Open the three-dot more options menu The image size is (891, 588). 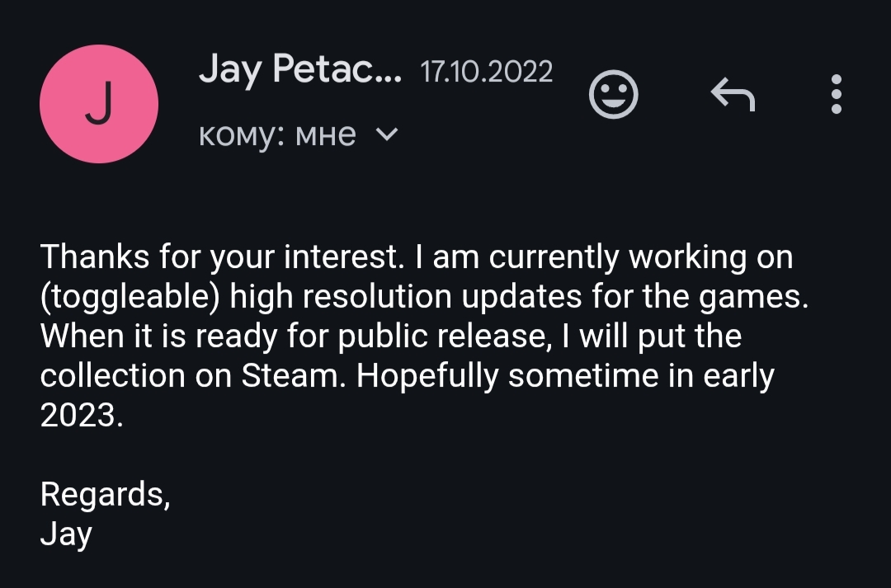tap(836, 94)
